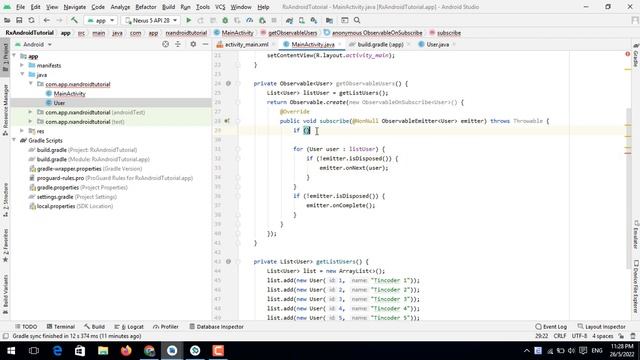
Task: Open the Event Log
Action: pos(551,327)
